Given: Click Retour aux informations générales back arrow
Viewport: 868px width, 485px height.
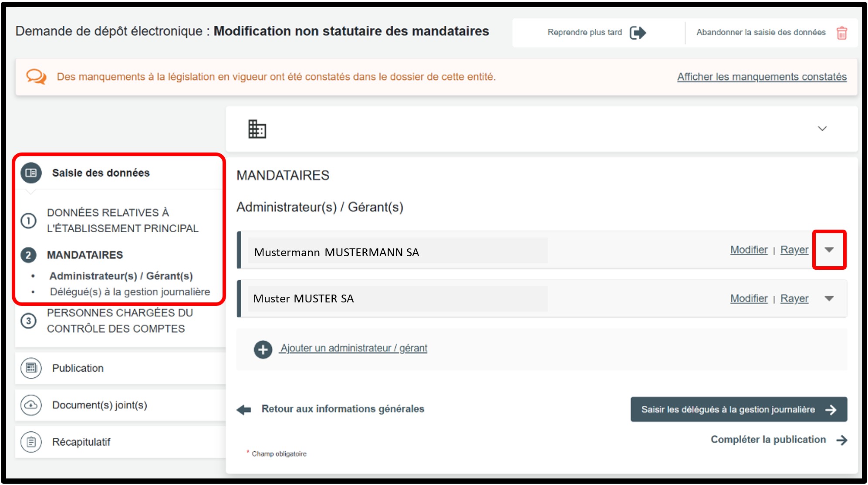Looking at the screenshot, I should (x=244, y=410).
